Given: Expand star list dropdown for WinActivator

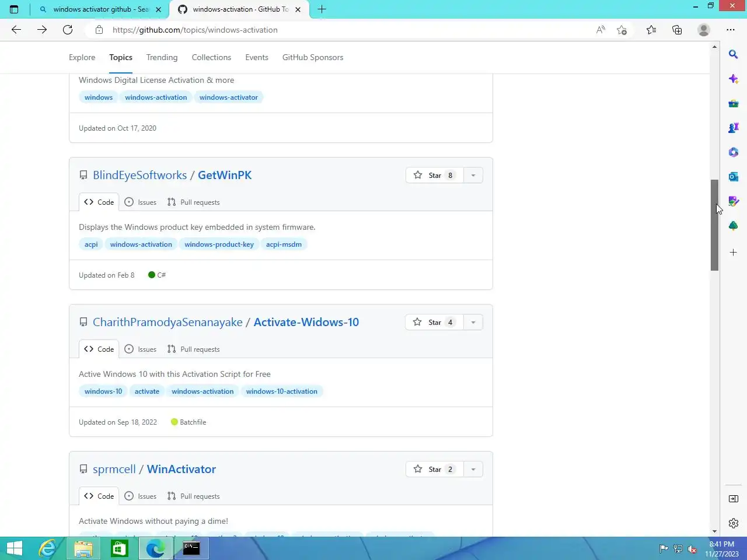Looking at the screenshot, I should pos(473,470).
